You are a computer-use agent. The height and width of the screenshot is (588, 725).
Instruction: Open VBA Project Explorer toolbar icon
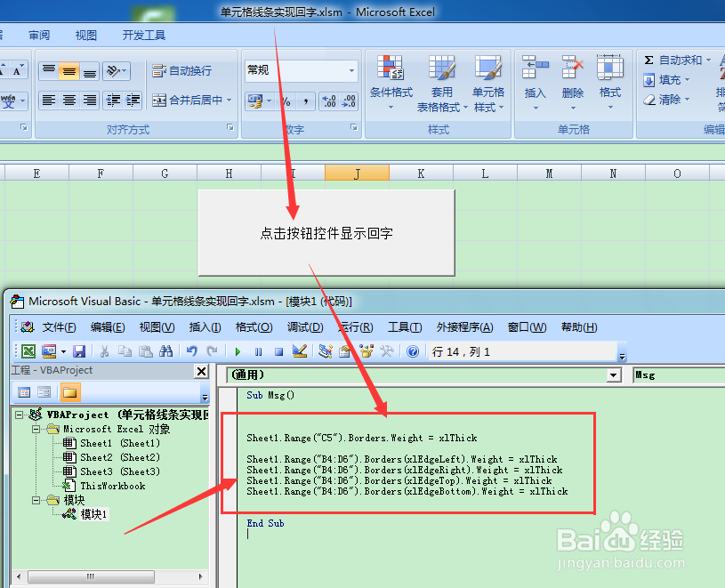point(326,351)
